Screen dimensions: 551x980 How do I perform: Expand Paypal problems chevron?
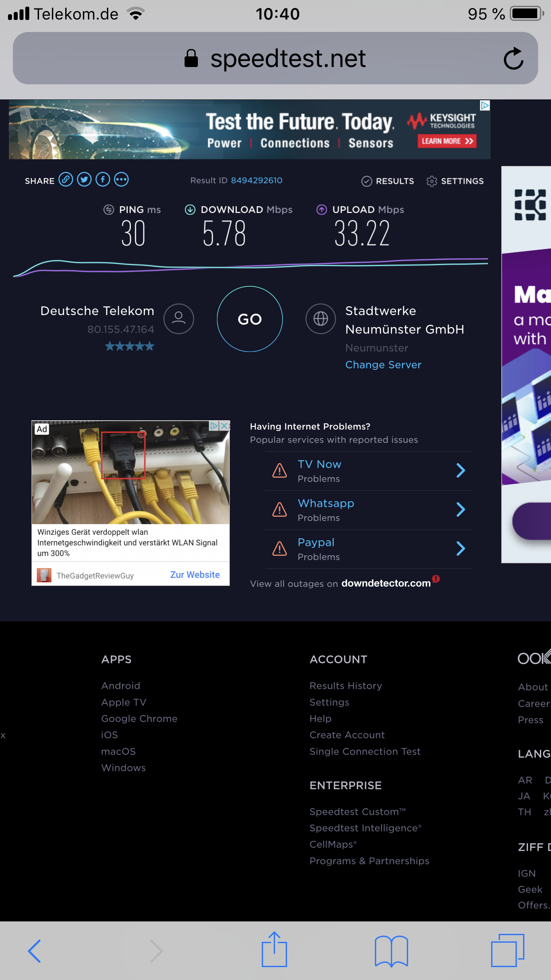pyautogui.click(x=461, y=549)
